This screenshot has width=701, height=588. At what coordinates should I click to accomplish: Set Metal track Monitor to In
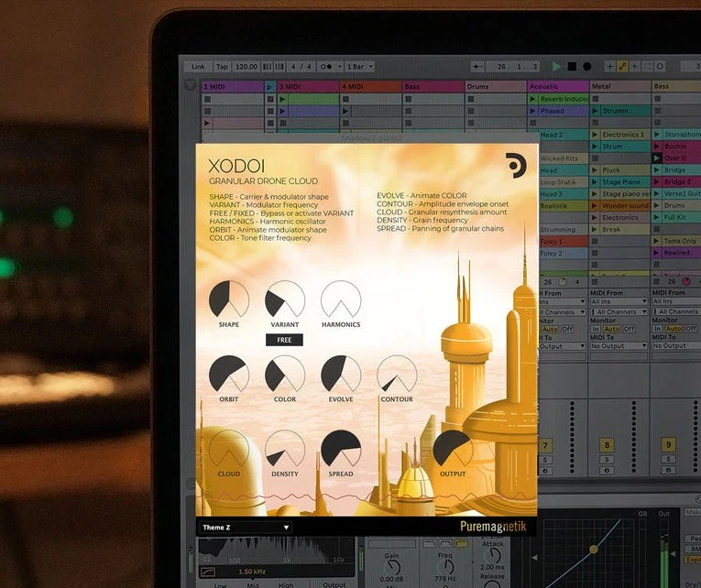596,329
